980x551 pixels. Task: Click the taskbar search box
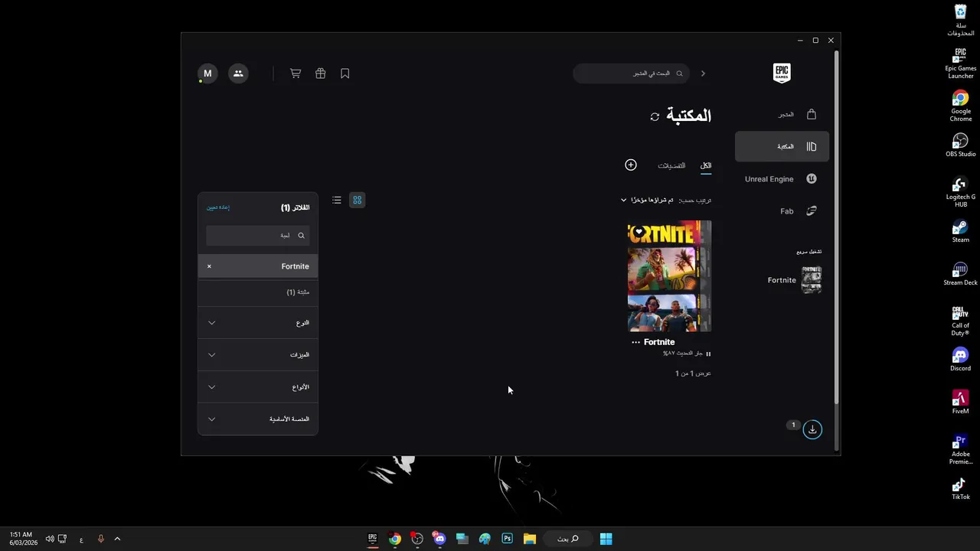[x=567, y=539]
